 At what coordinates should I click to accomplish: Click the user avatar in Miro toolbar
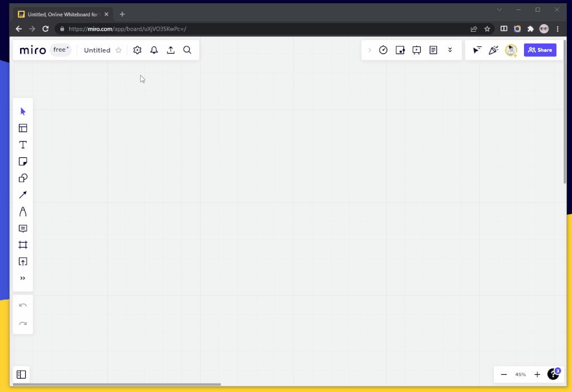click(x=511, y=50)
